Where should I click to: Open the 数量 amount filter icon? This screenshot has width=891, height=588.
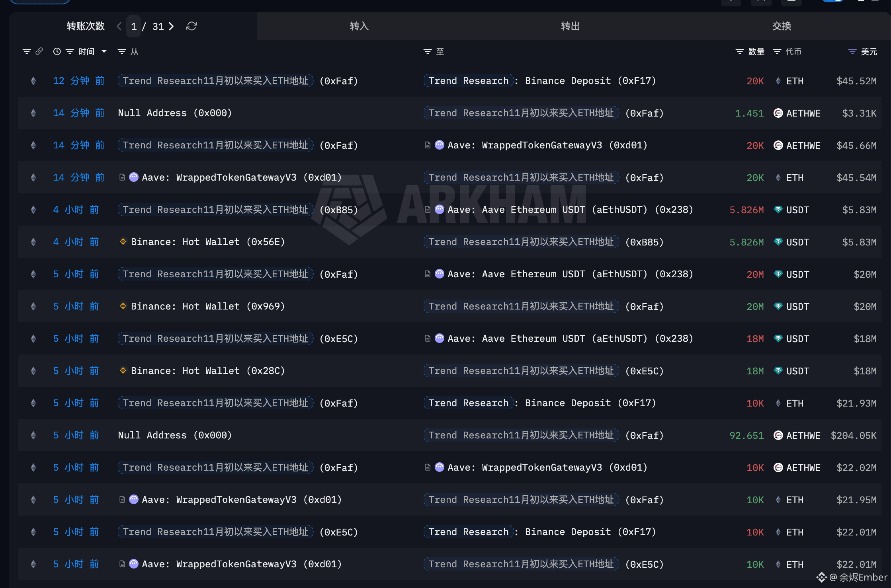[739, 51]
